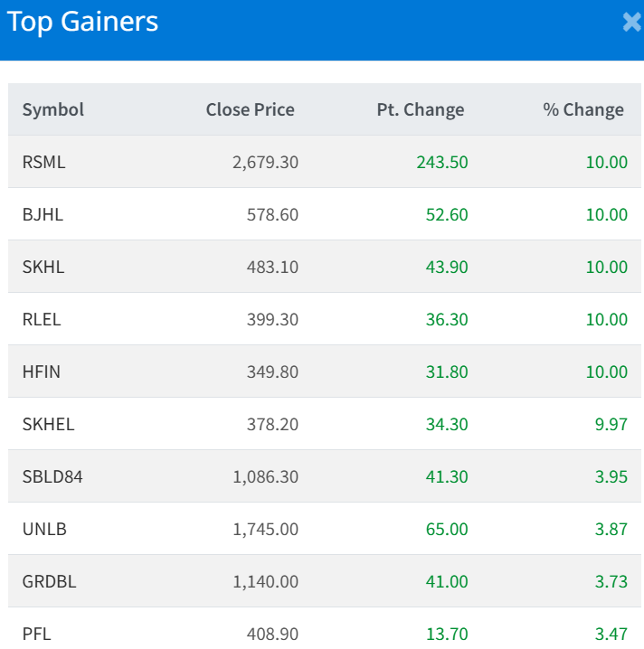Close the Top Gainers panel

click(631, 23)
